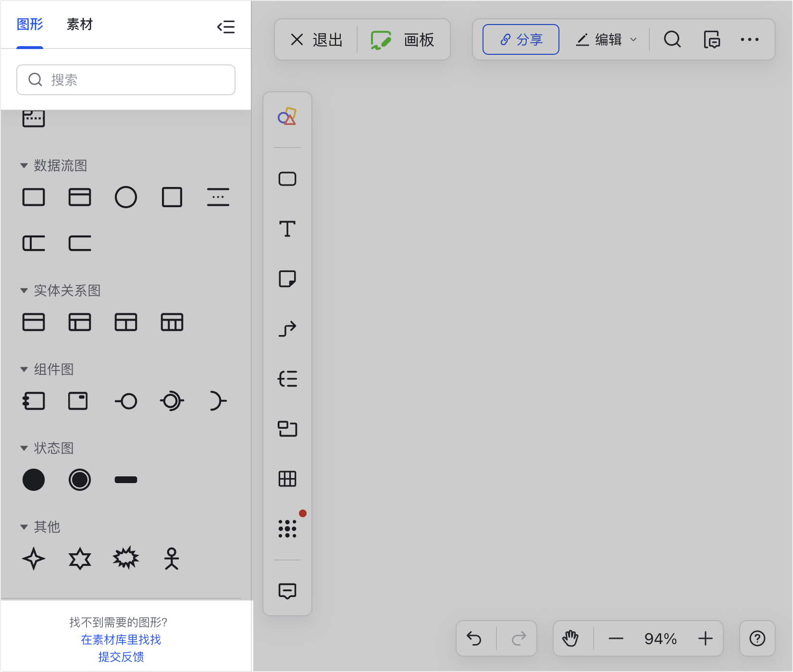
Task: Select the box with corner tag in 组件图
Action: click(x=78, y=401)
